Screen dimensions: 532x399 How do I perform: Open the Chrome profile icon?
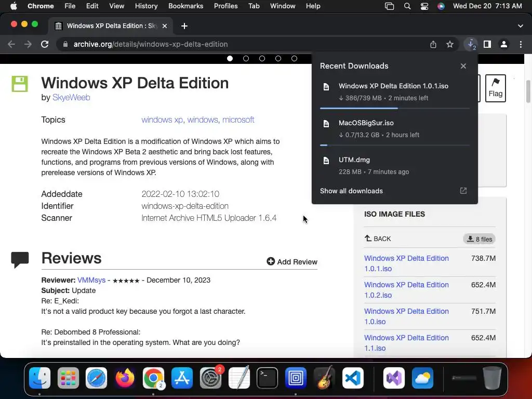coord(504,44)
